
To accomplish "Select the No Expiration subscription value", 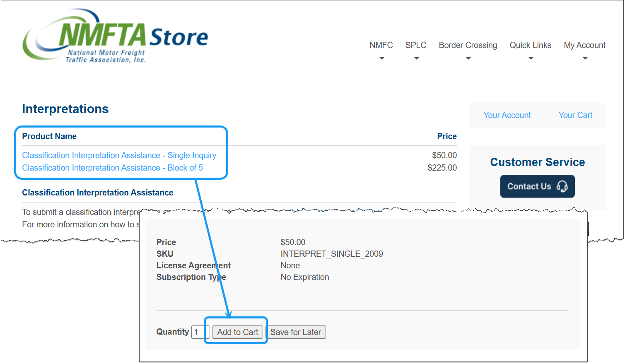I will (305, 277).
